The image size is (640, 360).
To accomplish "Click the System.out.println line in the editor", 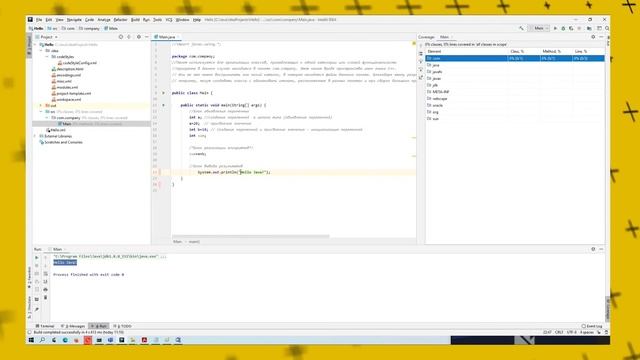I will click(x=234, y=172).
